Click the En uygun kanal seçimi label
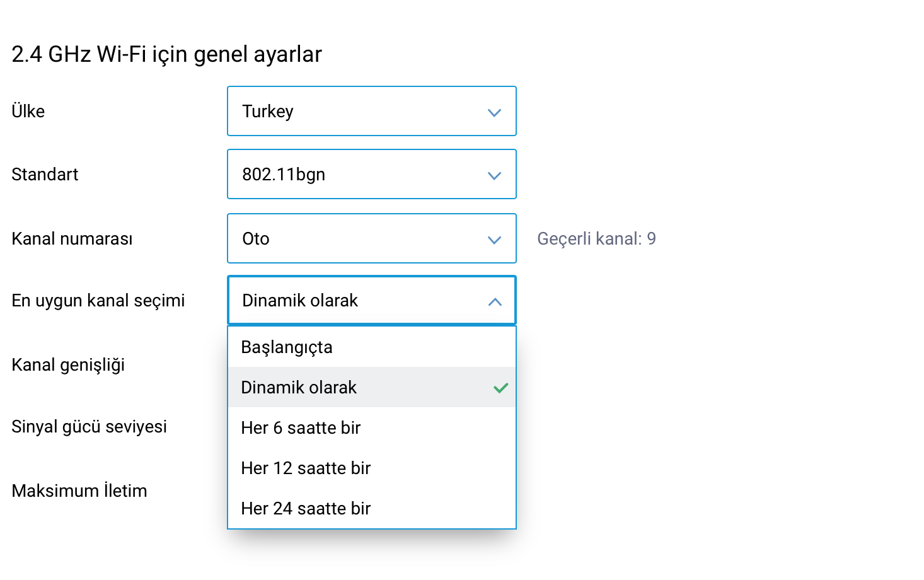The width and height of the screenshot is (924, 580). 98,301
